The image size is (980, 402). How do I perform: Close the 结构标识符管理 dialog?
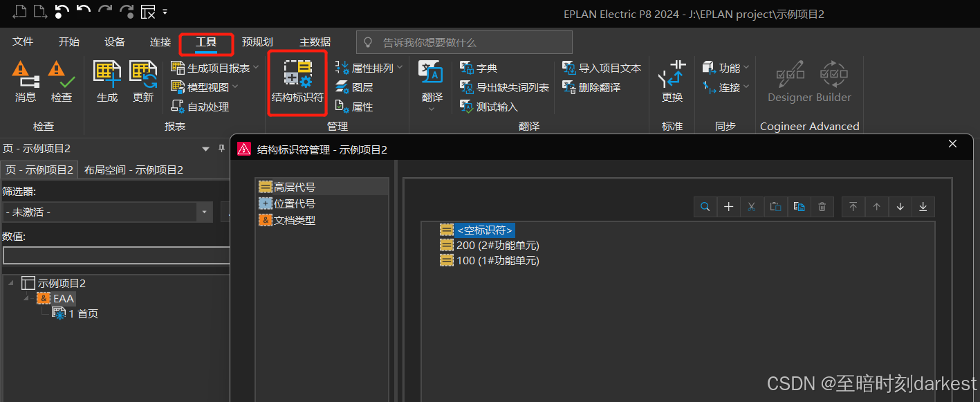coord(952,144)
